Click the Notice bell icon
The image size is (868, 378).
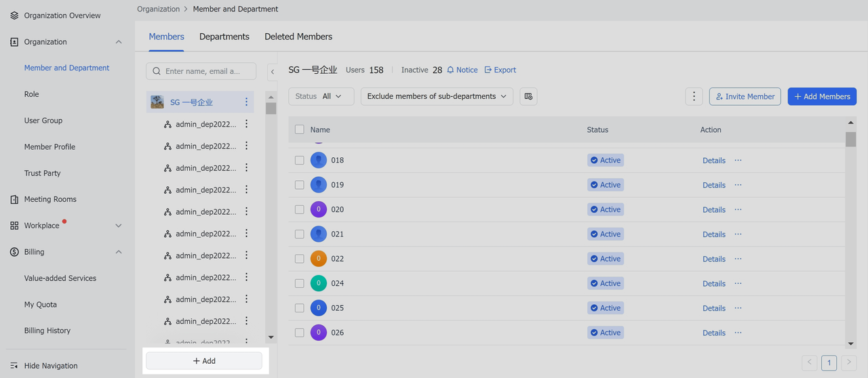450,70
